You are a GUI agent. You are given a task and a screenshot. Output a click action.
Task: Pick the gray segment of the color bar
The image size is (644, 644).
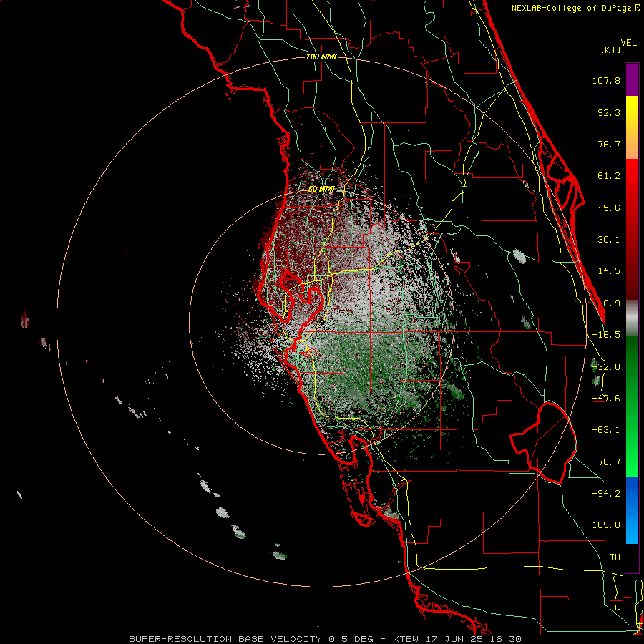[632, 318]
